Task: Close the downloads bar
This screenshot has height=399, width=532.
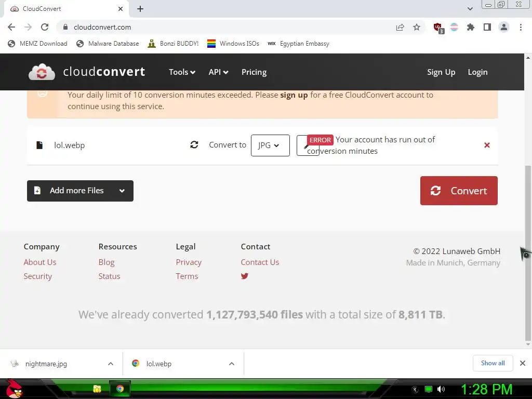Action: click(x=523, y=363)
